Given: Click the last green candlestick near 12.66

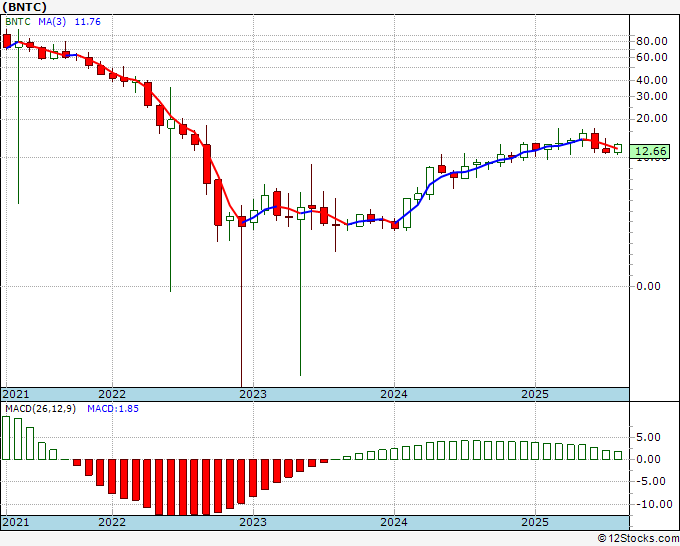Looking at the screenshot, I should point(618,148).
